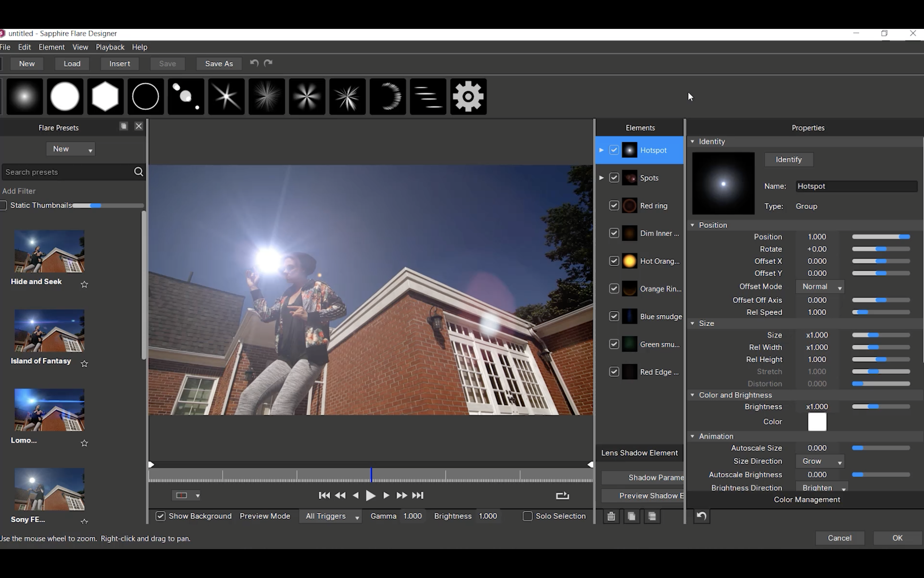Add a hexagon polygon element
924x578 pixels.
[105, 96]
